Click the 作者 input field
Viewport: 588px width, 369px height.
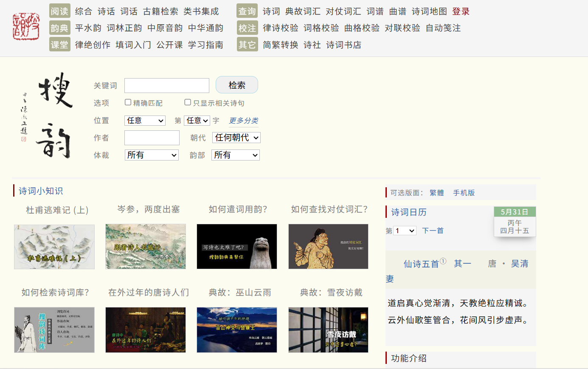click(152, 138)
